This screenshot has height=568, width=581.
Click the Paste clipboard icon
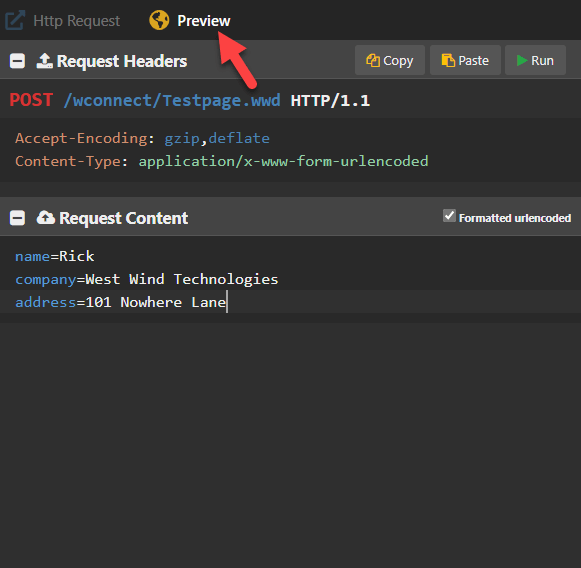[x=448, y=60]
